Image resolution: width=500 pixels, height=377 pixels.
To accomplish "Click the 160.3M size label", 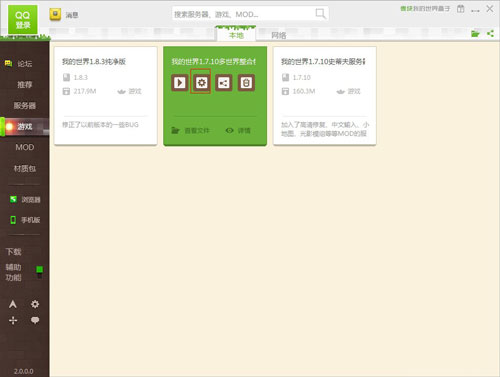I will 304,91.
